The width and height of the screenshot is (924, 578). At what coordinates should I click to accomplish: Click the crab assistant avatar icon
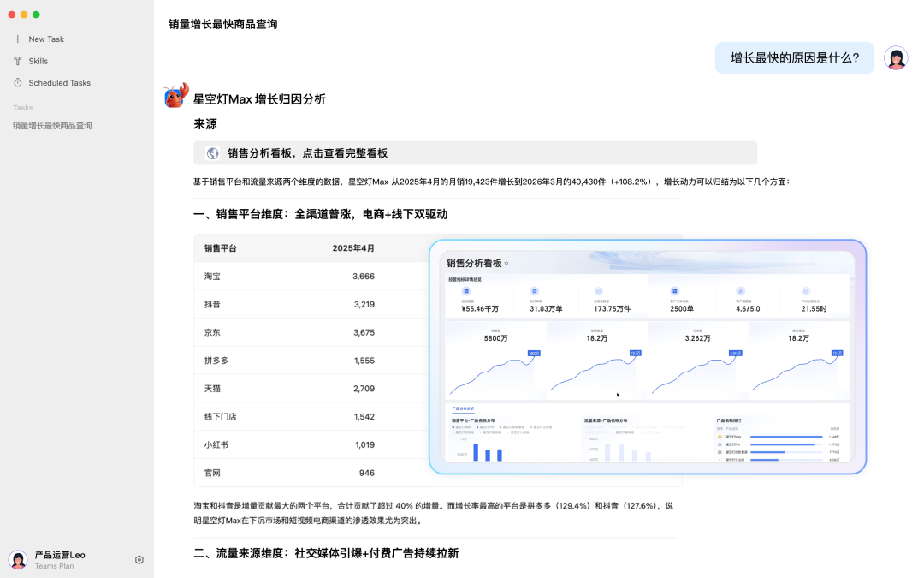pos(175,96)
